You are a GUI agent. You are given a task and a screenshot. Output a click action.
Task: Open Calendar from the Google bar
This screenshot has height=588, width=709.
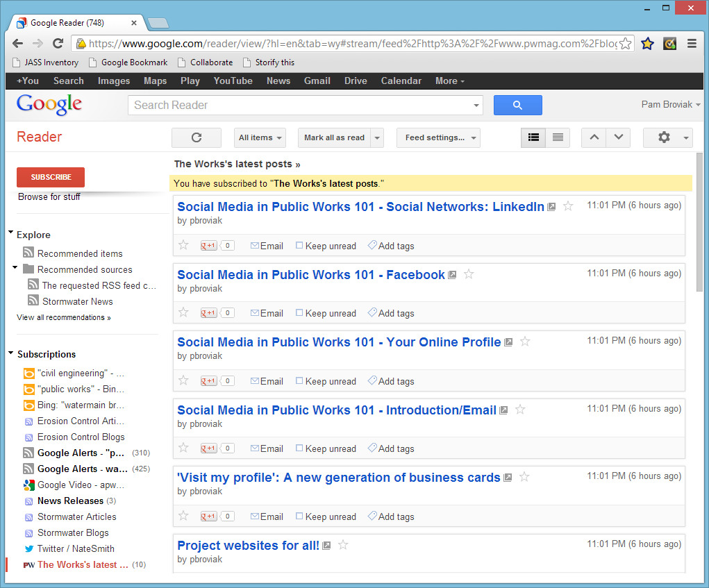click(401, 81)
